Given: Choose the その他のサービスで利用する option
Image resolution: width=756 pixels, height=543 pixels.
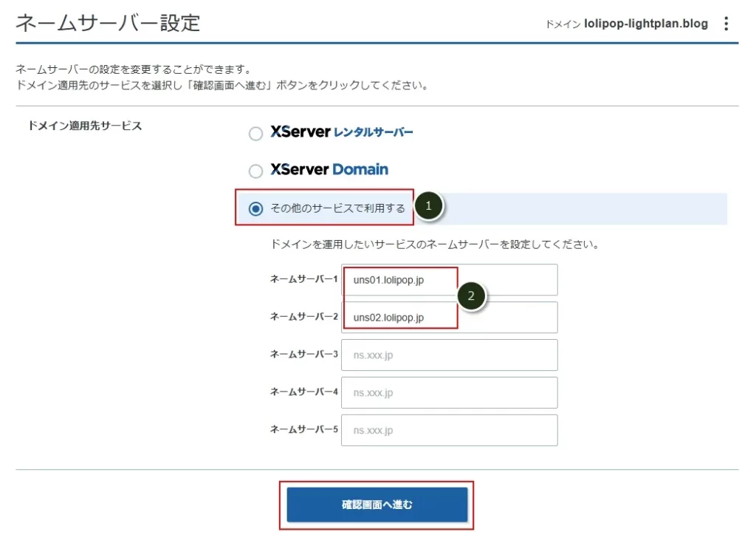Looking at the screenshot, I should click(x=255, y=207).
